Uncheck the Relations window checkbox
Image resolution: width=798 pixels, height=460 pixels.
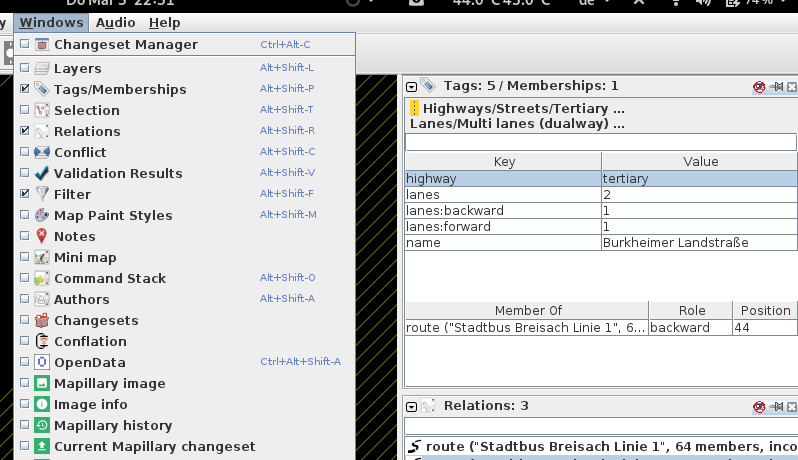tap(24, 131)
